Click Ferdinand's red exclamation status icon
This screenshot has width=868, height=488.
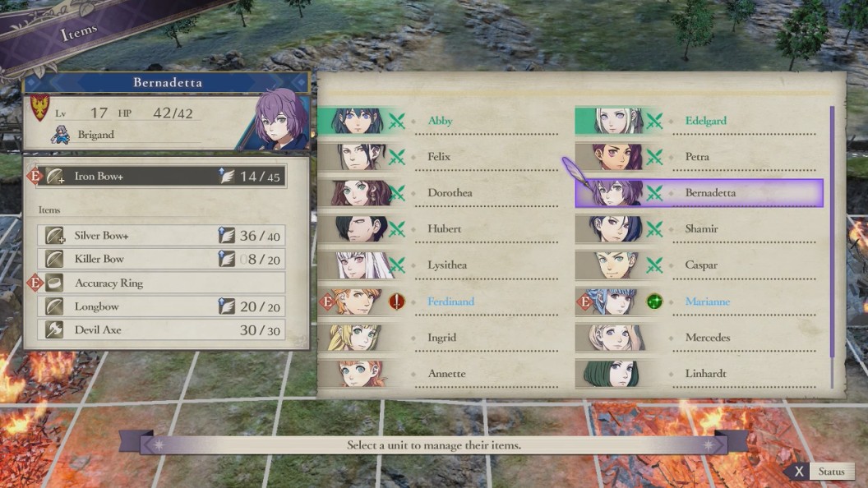click(397, 302)
